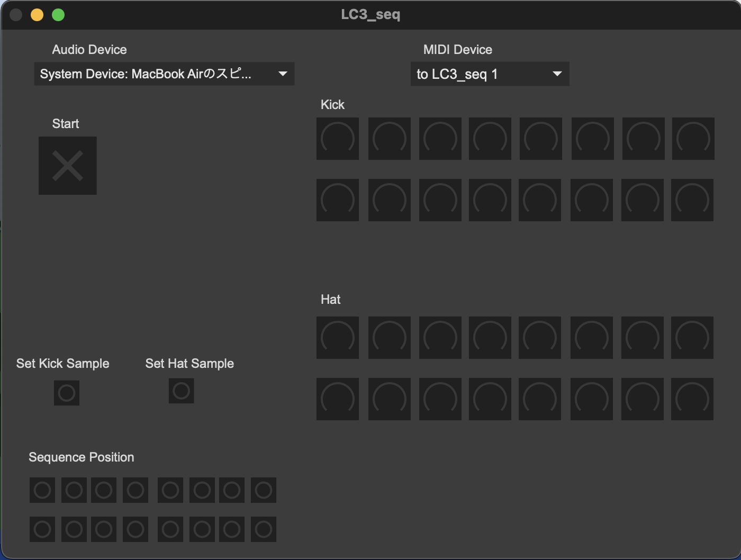This screenshot has width=741, height=560.
Task: Open the MIDI Device dropdown
Action: tap(490, 74)
